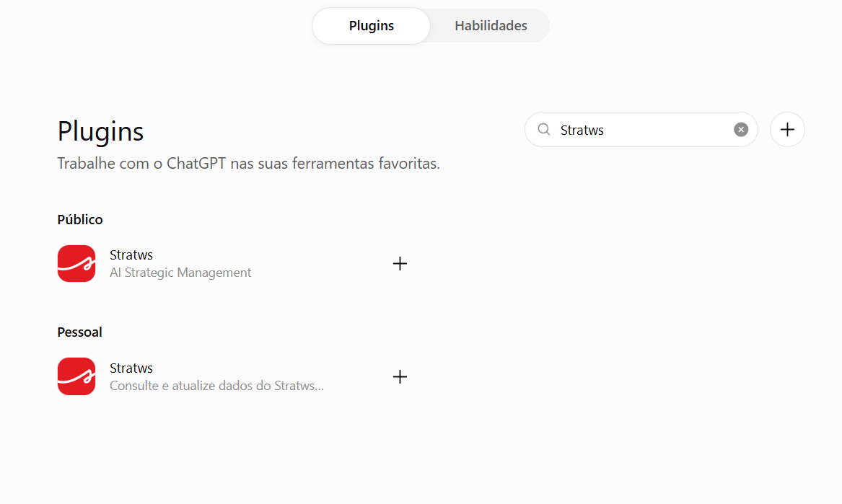Image resolution: width=842 pixels, height=504 pixels.
Task: Open the red Stratws logo under Pessoal
Action: pyautogui.click(x=76, y=376)
